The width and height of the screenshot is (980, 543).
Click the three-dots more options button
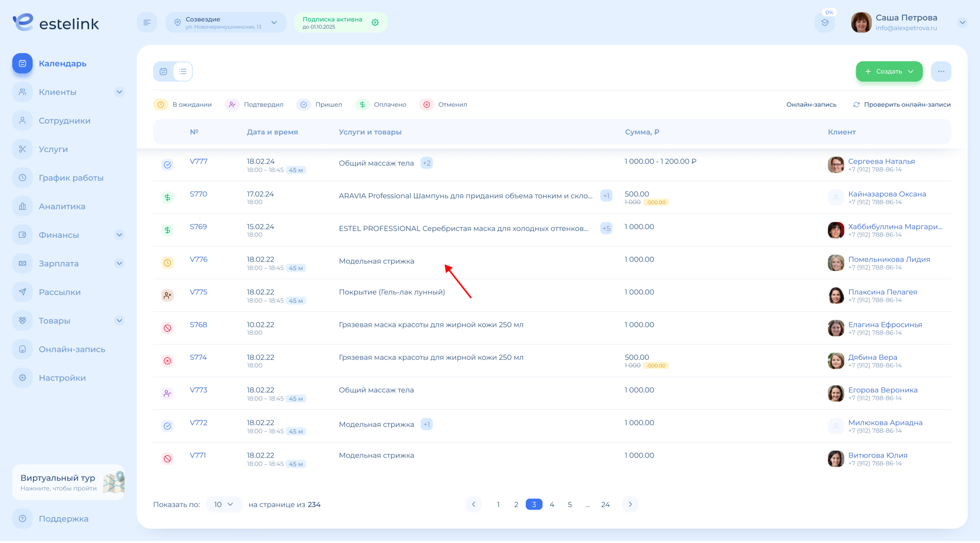coord(941,71)
